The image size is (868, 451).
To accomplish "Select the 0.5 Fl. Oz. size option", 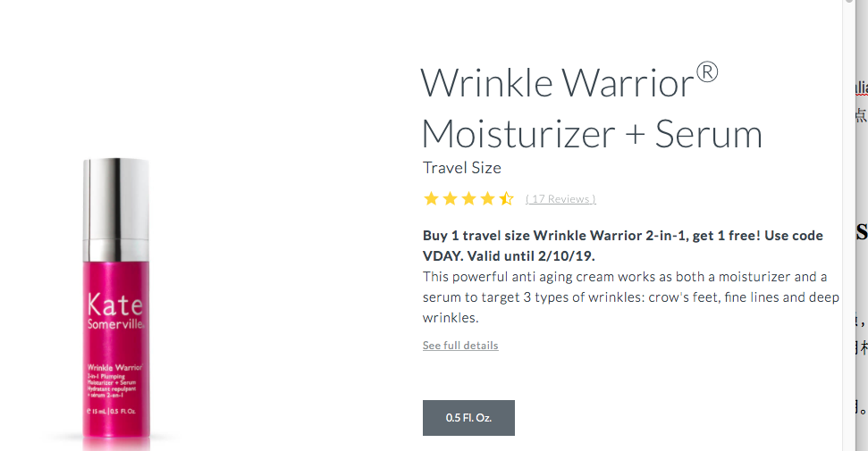I will point(468,418).
